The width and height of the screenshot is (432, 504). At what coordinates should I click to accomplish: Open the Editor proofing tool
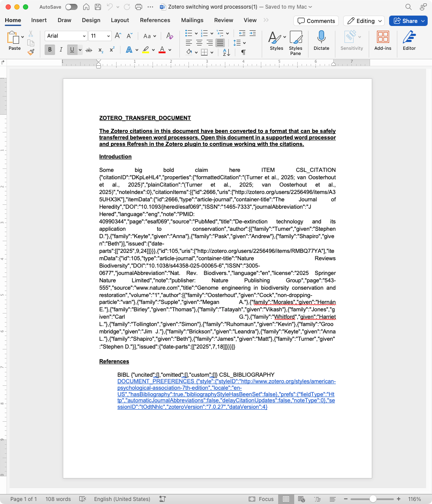[x=409, y=41]
